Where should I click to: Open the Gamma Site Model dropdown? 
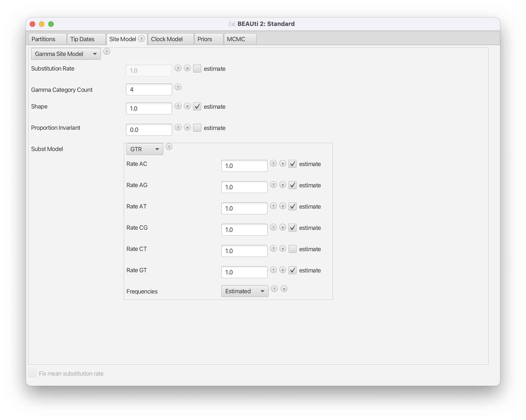pos(66,54)
